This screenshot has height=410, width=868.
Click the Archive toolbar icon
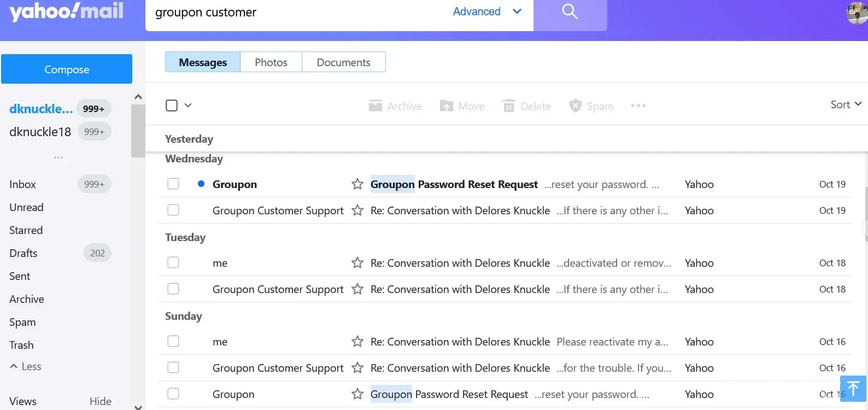376,106
